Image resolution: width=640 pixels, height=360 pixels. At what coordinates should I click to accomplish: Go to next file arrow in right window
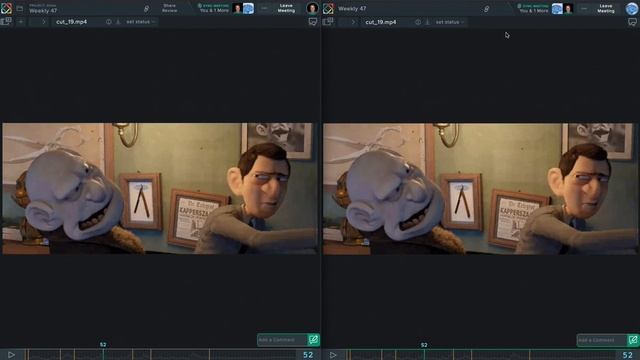353,22
